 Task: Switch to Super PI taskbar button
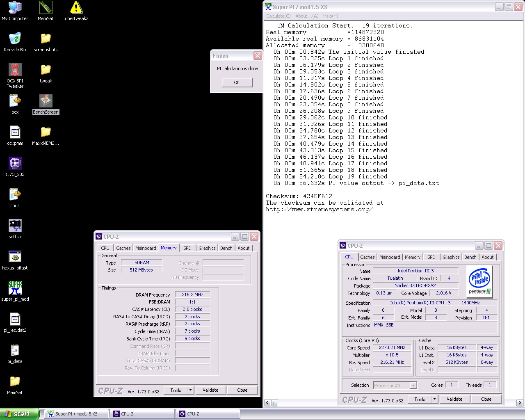(x=76, y=414)
